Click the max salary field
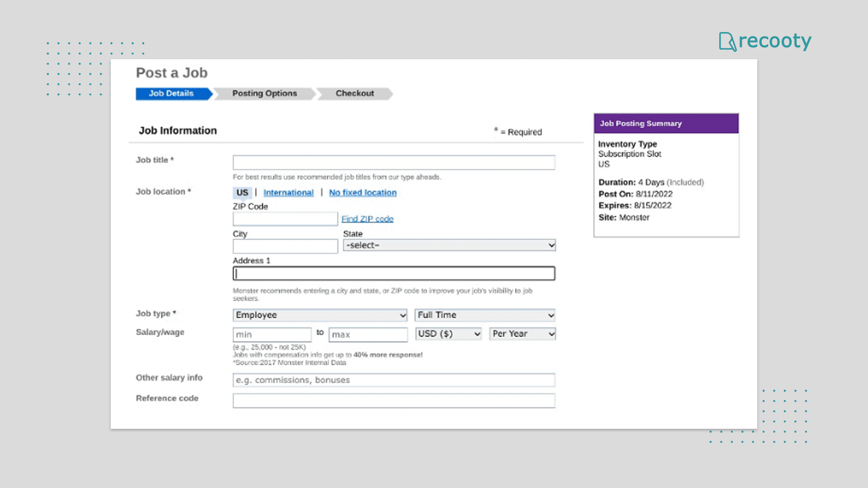This screenshot has width=868, height=488. (x=368, y=334)
